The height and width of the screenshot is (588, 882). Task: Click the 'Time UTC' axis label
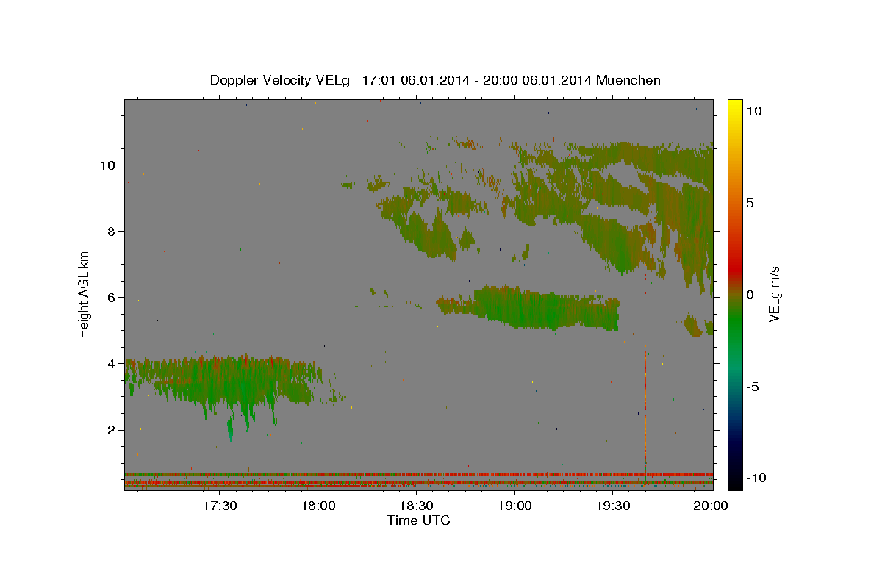(418, 520)
